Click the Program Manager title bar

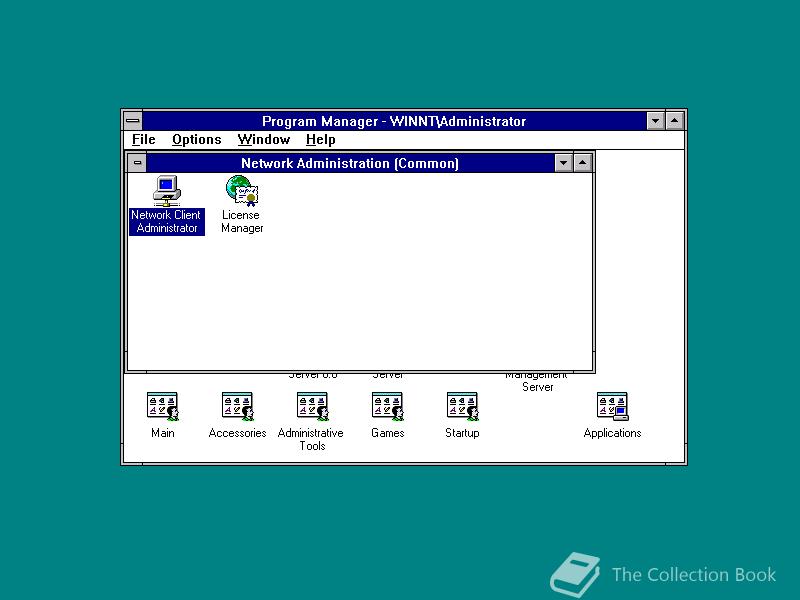pos(394,121)
